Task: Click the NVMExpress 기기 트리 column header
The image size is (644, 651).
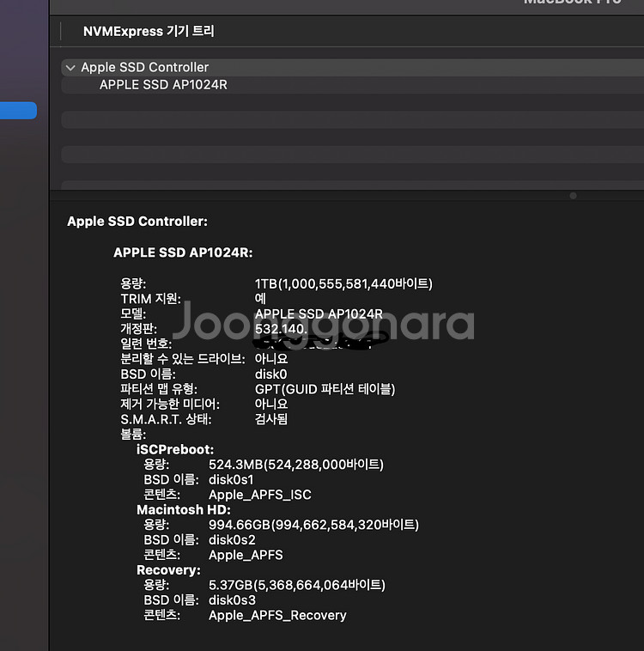Action: click(149, 31)
